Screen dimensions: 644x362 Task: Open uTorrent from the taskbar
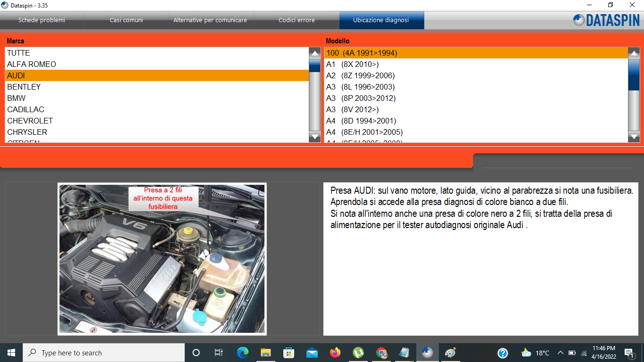point(358,353)
